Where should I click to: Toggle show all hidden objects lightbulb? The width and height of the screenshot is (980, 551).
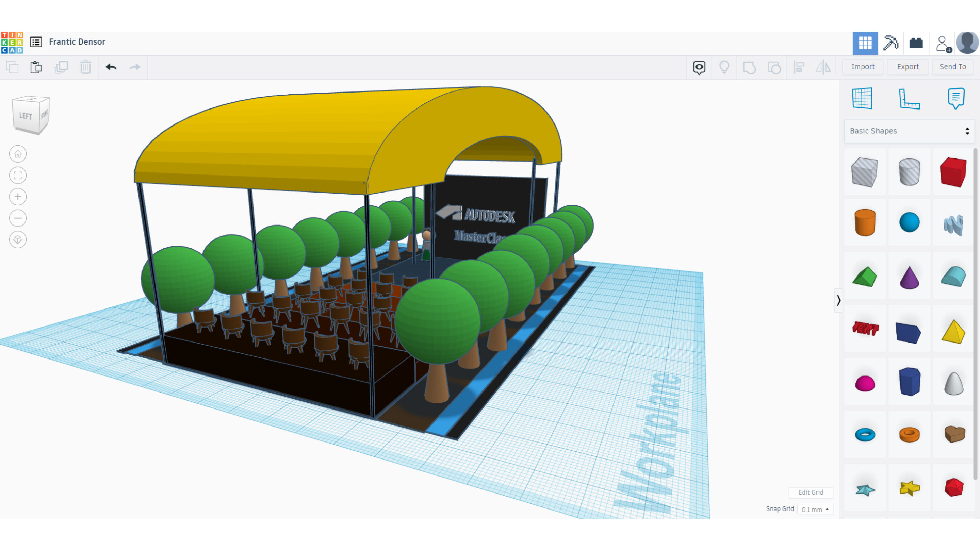pyautogui.click(x=724, y=67)
